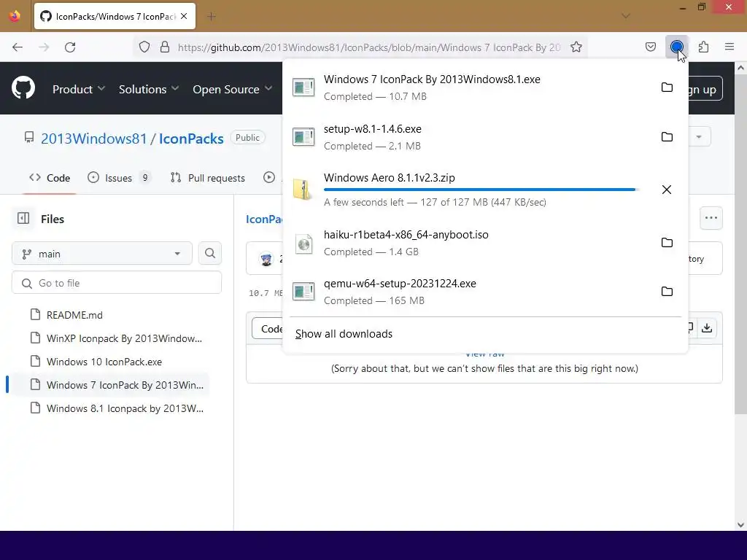Image resolution: width=747 pixels, height=560 pixels.
Task: Close the IconPacks GitHub tab
Action: tap(184, 16)
